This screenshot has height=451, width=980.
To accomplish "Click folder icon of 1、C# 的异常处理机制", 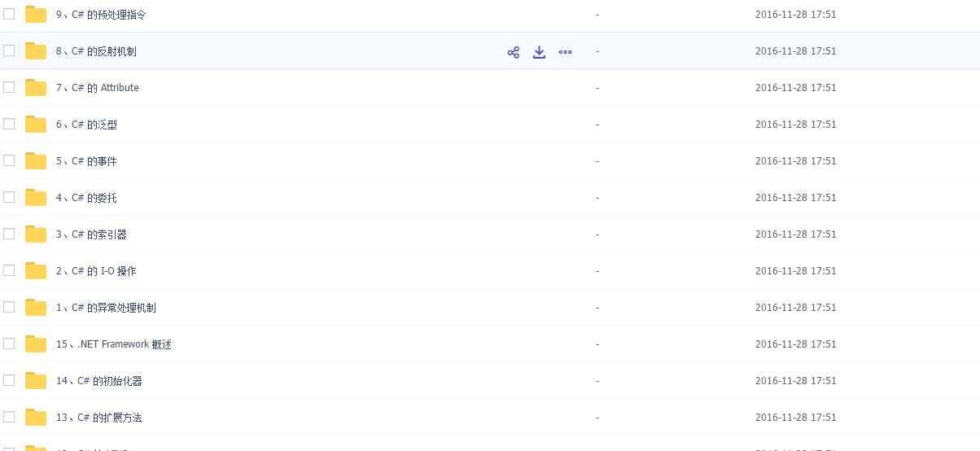I will pos(36,307).
